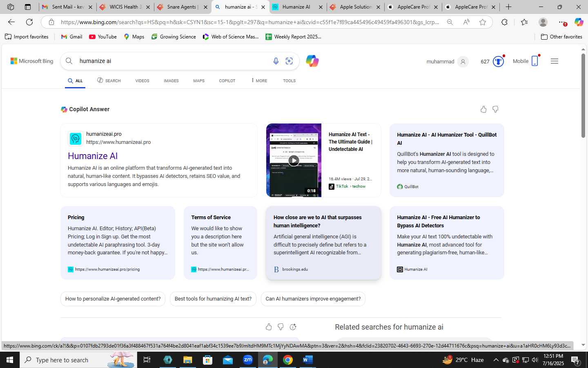
Task: Click 'Best tools for humanizing AI text?' suggestion
Action: click(x=213, y=299)
